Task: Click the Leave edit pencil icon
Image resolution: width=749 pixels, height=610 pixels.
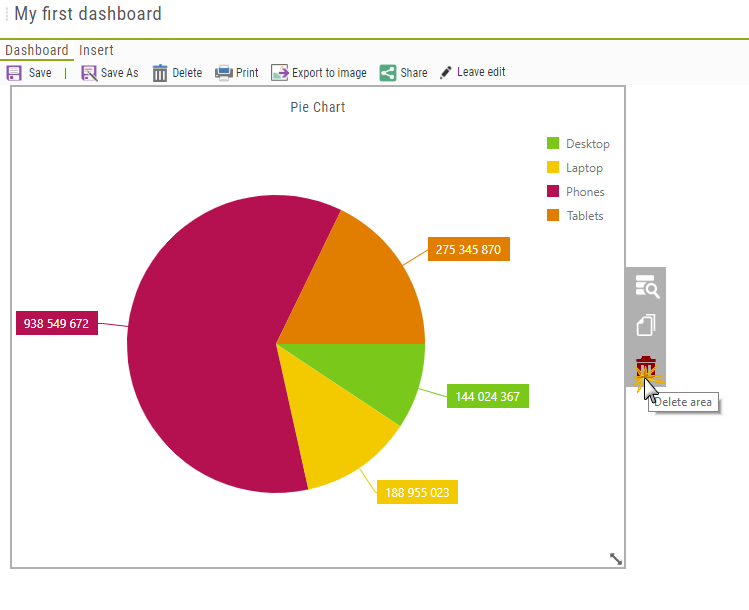Action: (446, 73)
